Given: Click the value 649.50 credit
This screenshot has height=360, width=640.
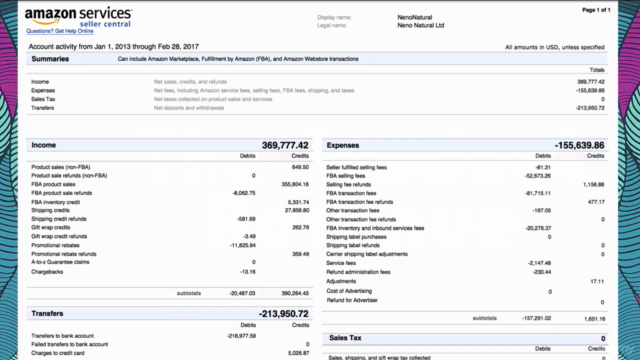Looking at the screenshot, I should tap(300, 167).
